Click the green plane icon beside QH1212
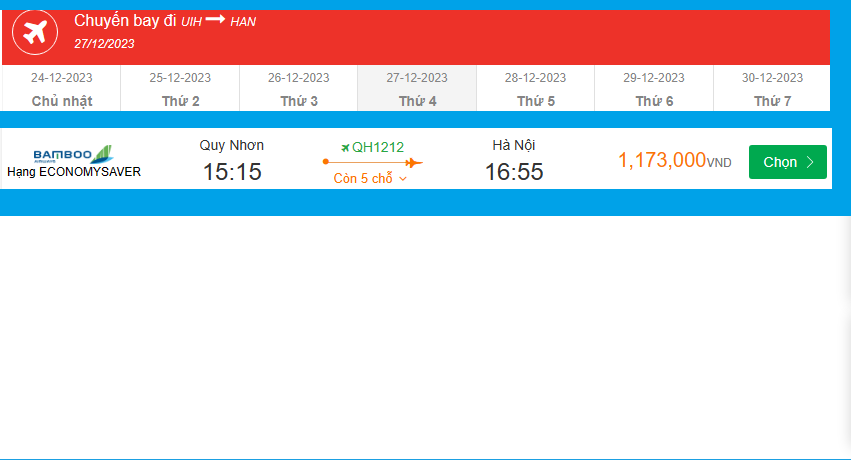Viewport: 851px width, 460px height. point(345,147)
